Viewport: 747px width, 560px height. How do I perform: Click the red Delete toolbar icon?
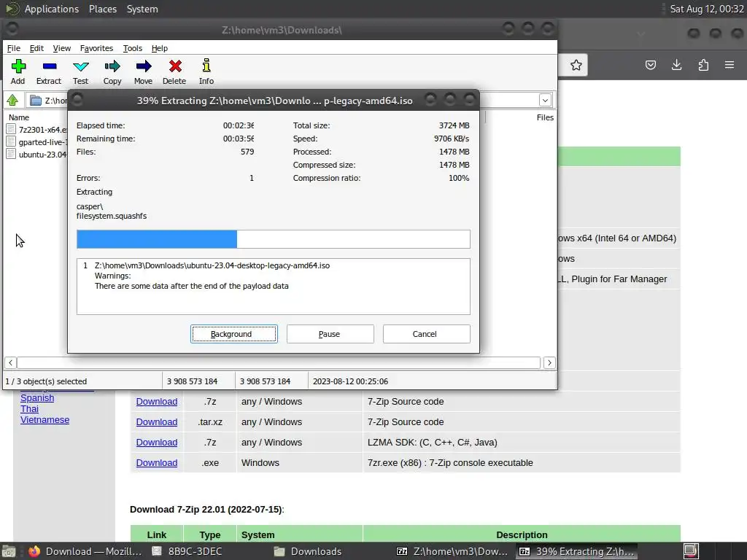pyautogui.click(x=175, y=66)
